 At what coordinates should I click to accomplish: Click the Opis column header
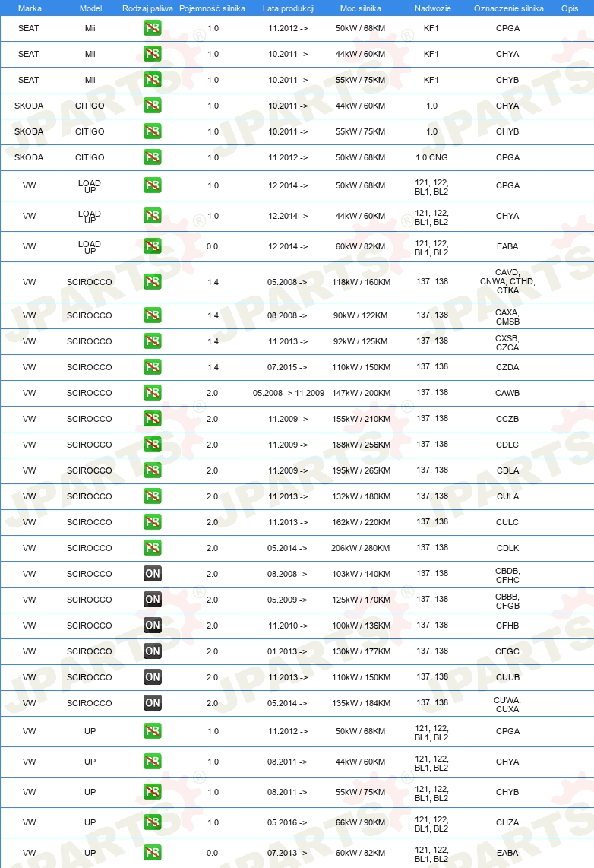[570, 8]
